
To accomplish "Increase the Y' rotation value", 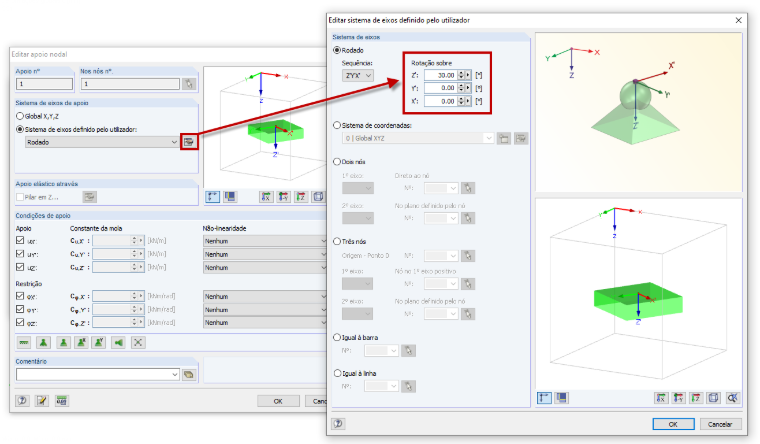I will pos(461,86).
